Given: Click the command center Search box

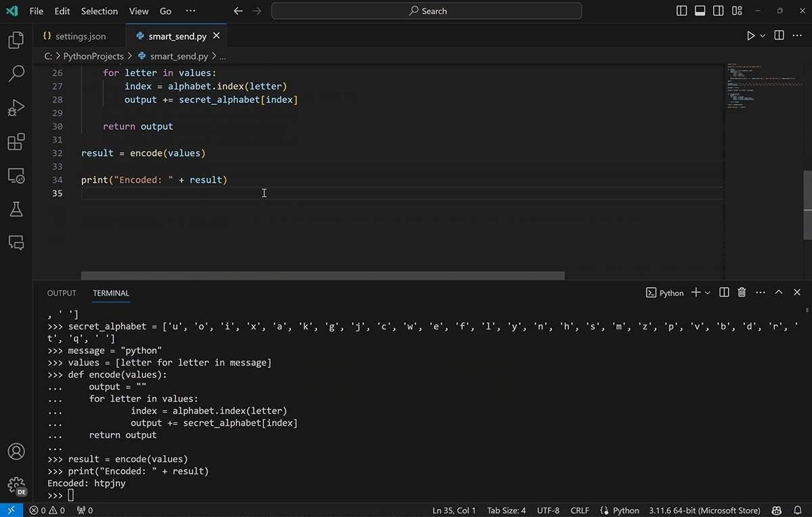Looking at the screenshot, I should [426, 11].
